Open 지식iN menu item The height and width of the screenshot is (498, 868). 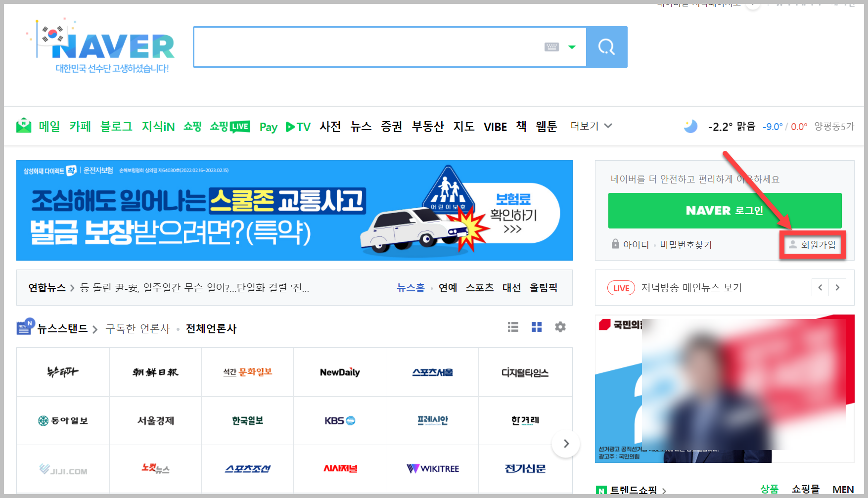(x=158, y=127)
